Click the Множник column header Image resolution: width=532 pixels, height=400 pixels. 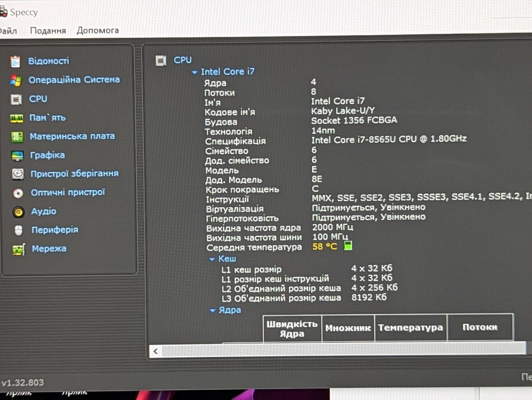tap(348, 328)
